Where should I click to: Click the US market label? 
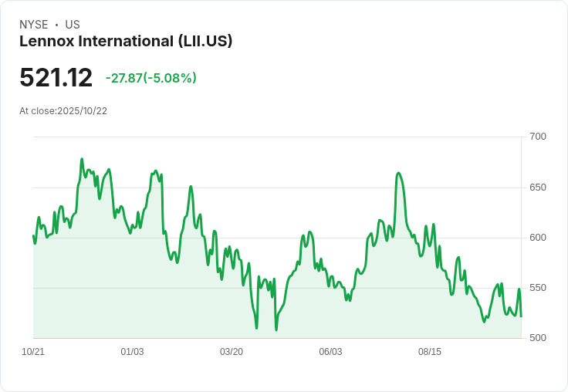pos(73,25)
